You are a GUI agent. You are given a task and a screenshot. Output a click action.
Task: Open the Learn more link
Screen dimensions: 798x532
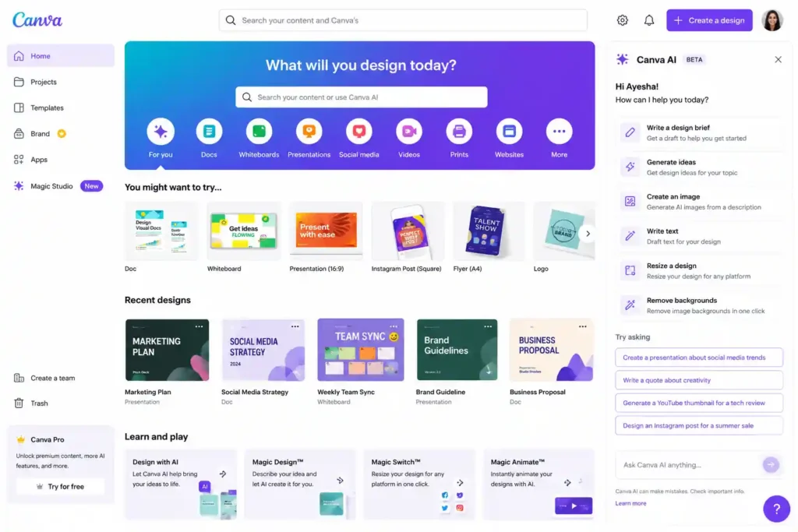(630, 503)
